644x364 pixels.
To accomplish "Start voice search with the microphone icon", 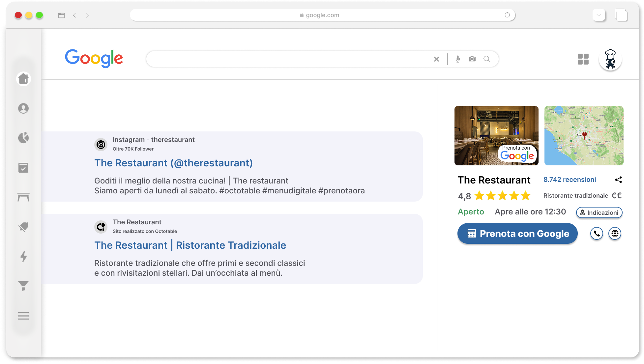I will pyautogui.click(x=457, y=59).
